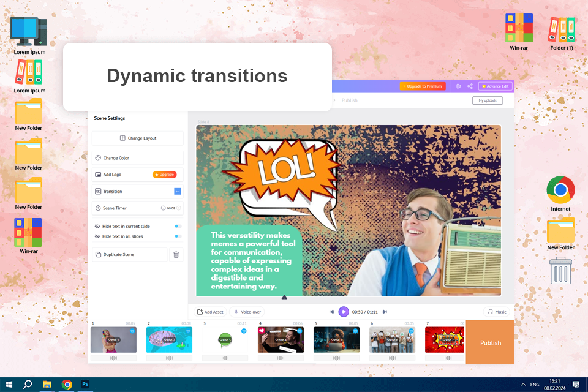This screenshot has height=392, width=588.
Task: Click the green caption text box in the preview
Action: point(249,261)
